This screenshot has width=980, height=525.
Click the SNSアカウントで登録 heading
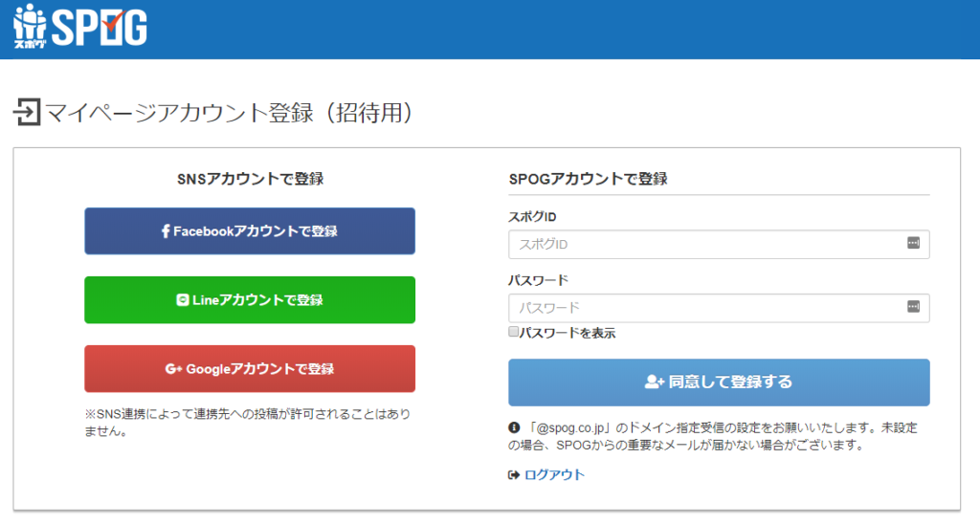tap(250, 179)
